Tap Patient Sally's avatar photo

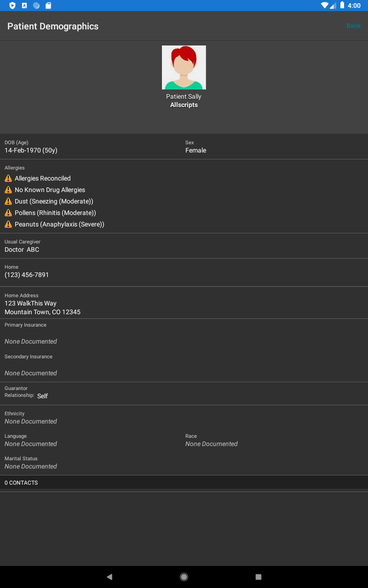[184, 68]
